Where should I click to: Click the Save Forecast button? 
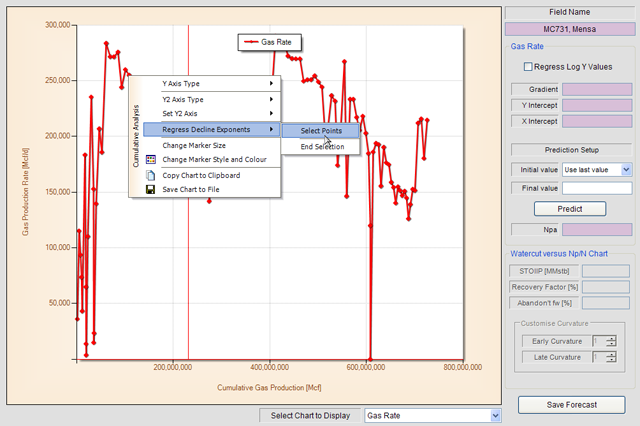click(x=571, y=404)
